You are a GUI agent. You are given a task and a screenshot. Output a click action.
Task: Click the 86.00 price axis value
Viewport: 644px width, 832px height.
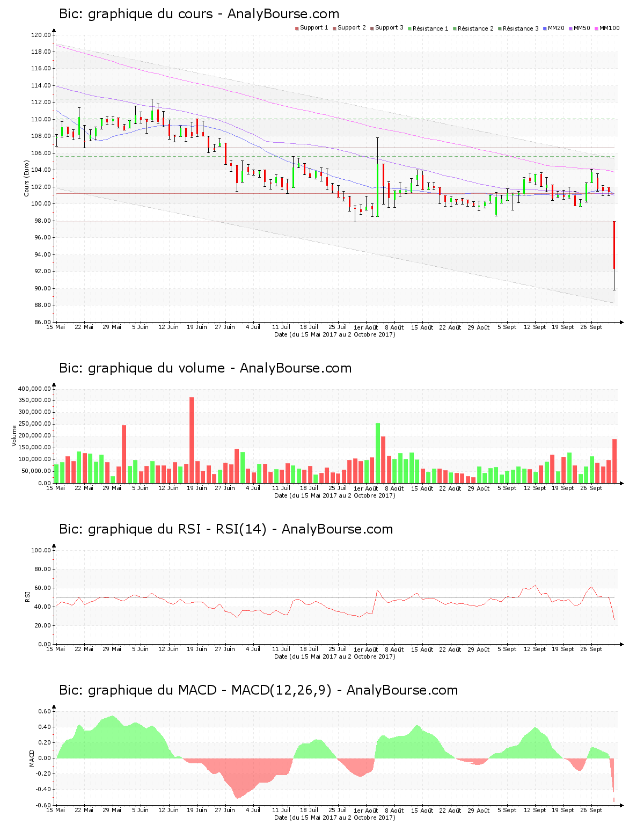point(42,322)
